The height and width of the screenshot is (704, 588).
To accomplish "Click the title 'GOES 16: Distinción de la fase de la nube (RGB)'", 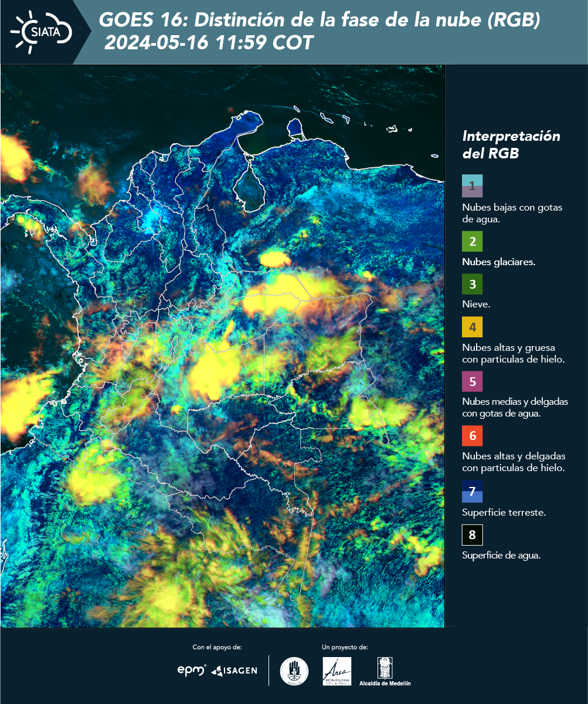I will (320, 21).
